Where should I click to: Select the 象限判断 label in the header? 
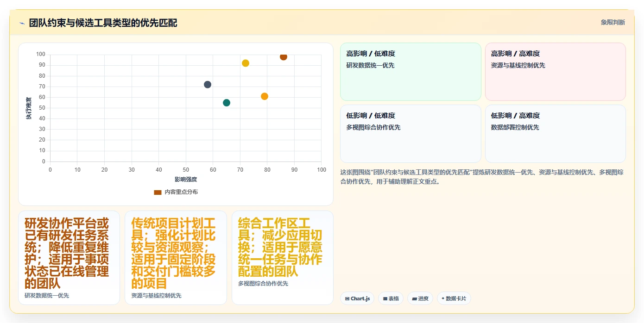[613, 22]
